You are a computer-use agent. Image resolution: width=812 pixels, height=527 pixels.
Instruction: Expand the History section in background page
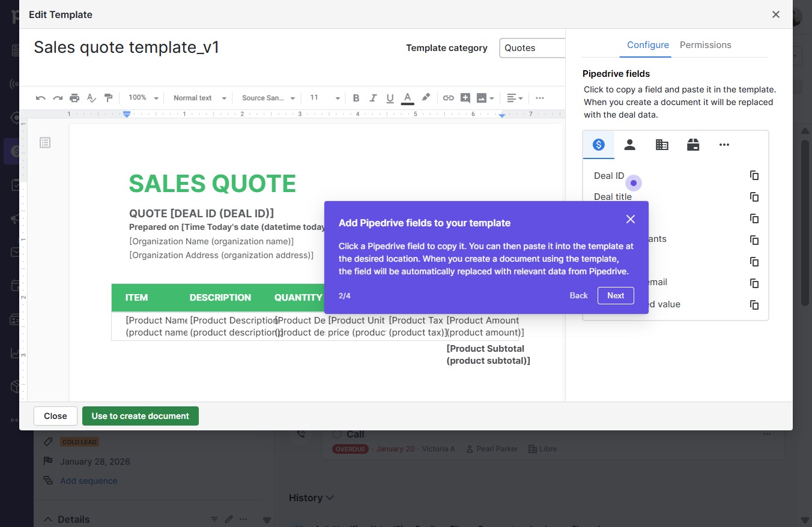[311, 498]
